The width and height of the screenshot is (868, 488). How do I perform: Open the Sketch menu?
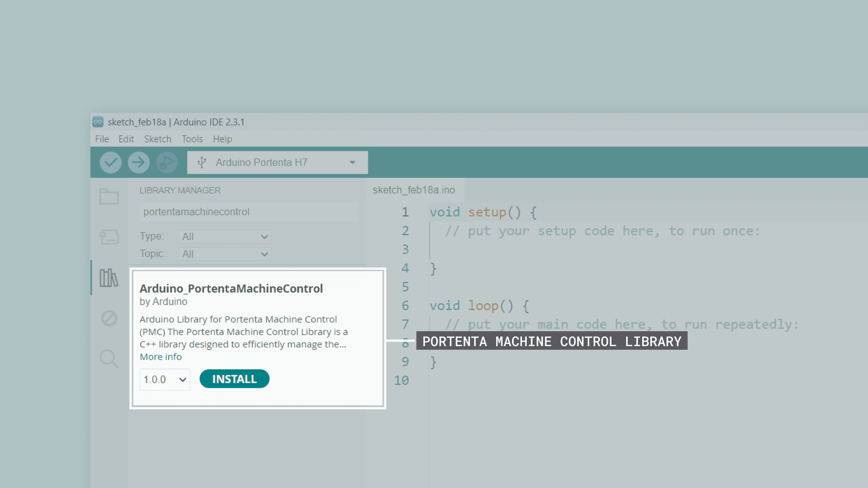coord(158,139)
